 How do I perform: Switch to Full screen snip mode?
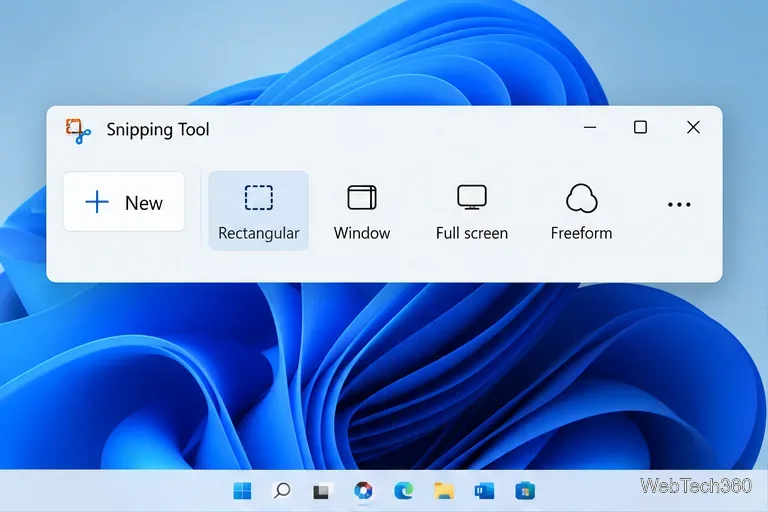(x=472, y=211)
